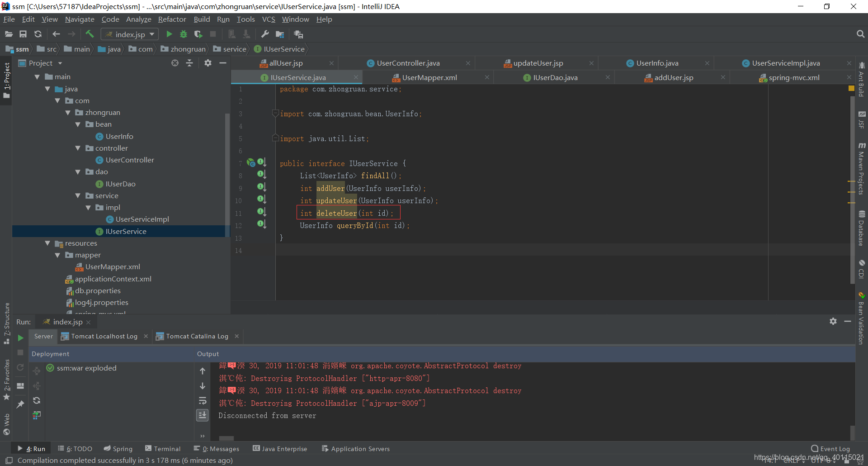Open Project Structure dialog icon
Viewport: 868px width, 466px height.
point(280,34)
